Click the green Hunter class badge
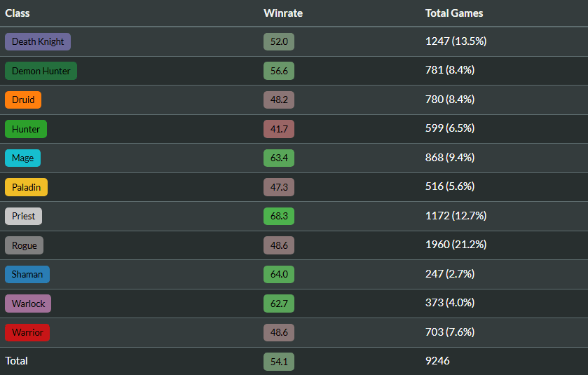The width and height of the screenshot is (588, 375). pyautogui.click(x=26, y=129)
